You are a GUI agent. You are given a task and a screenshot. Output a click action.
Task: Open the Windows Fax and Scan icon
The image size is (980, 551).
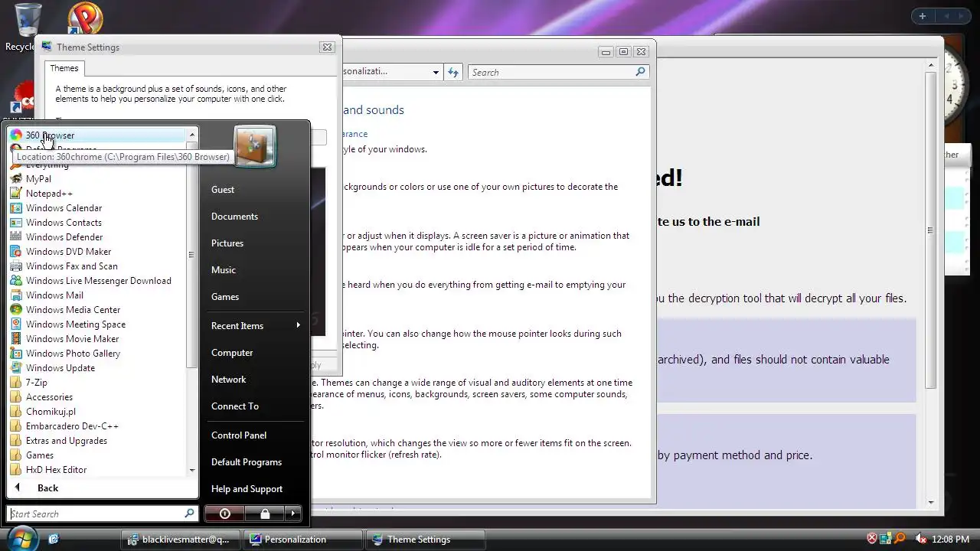coord(16,266)
